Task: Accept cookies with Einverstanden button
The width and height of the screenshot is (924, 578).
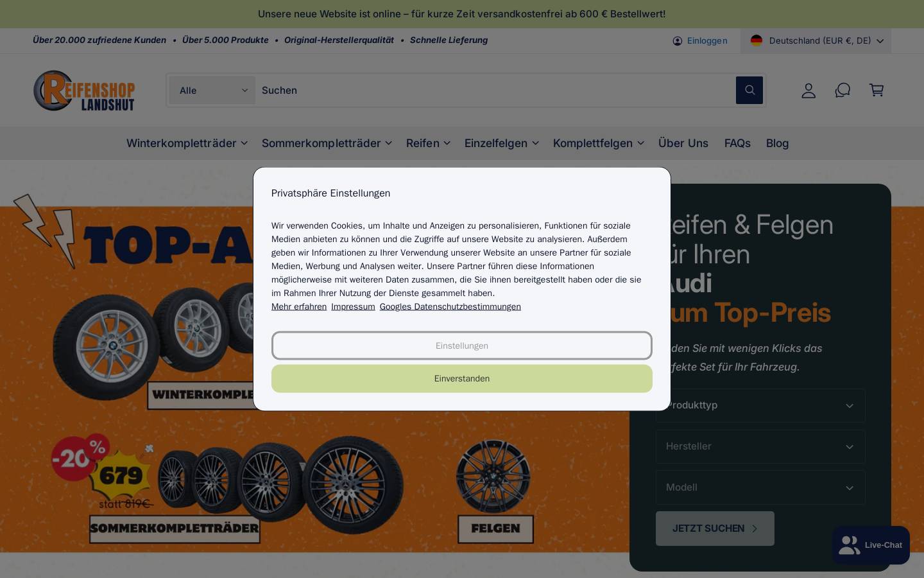Action: (462, 378)
